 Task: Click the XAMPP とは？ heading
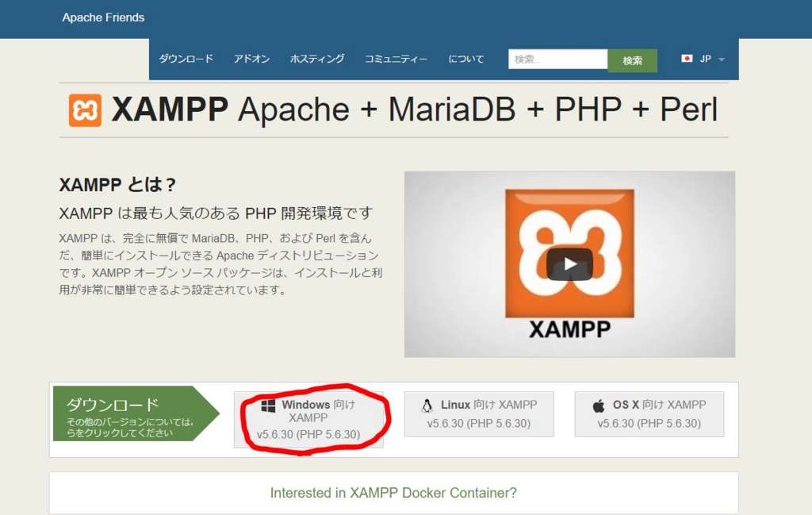point(117,184)
